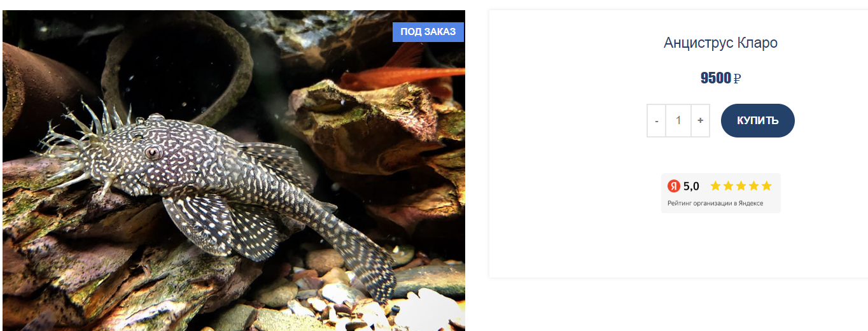Click the 9500 price value
868x331 pixels.
point(716,78)
